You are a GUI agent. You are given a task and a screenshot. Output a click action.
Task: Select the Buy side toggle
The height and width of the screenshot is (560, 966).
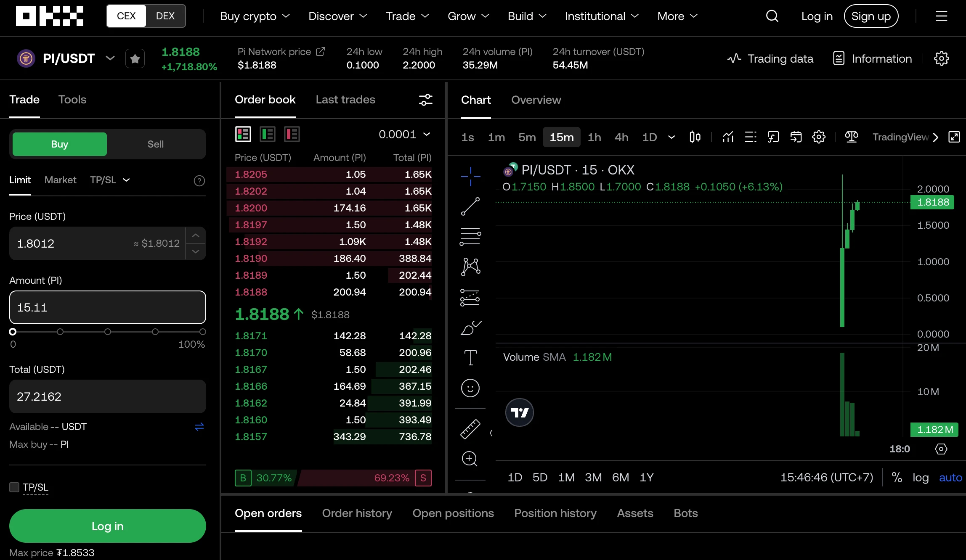pos(60,144)
